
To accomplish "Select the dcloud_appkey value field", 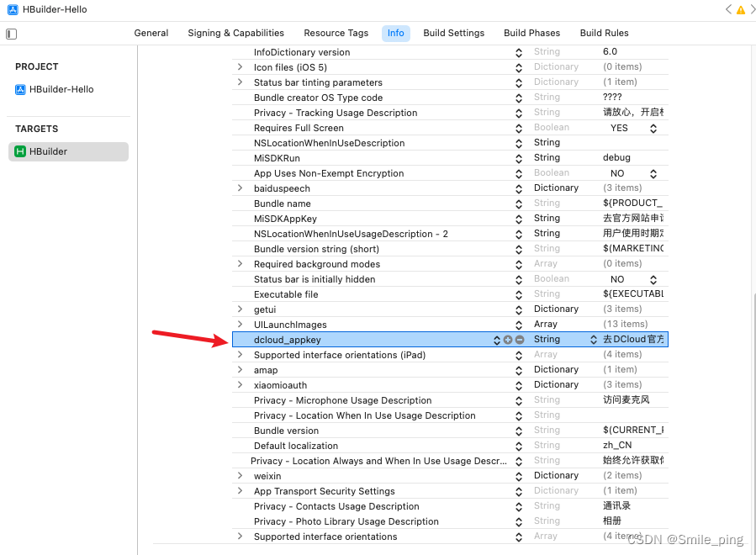I will [633, 340].
